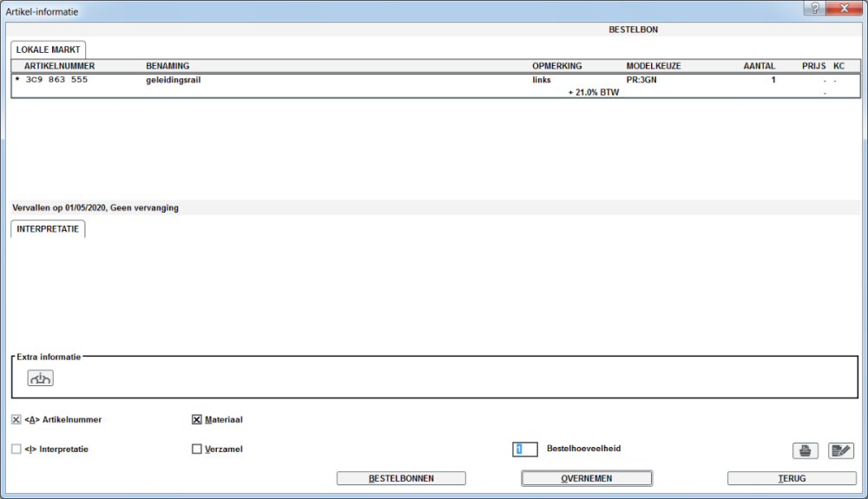Click the printer icon
The height and width of the screenshot is (499, 868).
[x=805, y=451]
